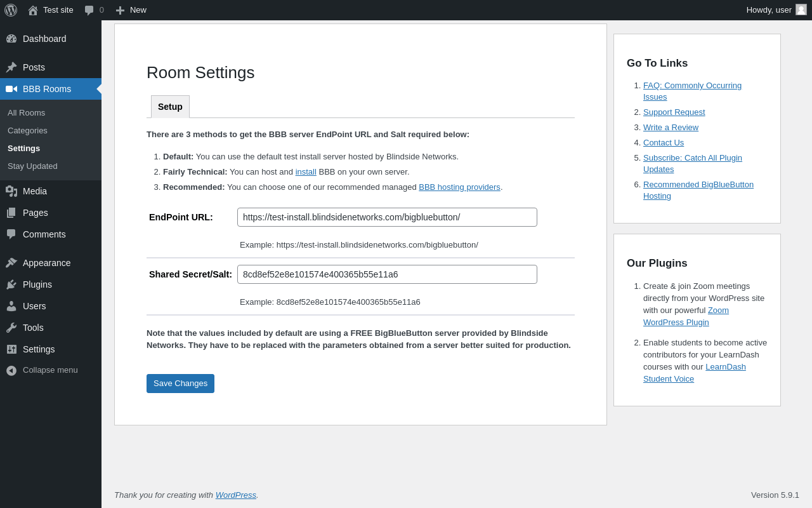Click the Dashboard gauge icon
The width and height of the screenshot is (812, 508).
(x=11, y=39)
